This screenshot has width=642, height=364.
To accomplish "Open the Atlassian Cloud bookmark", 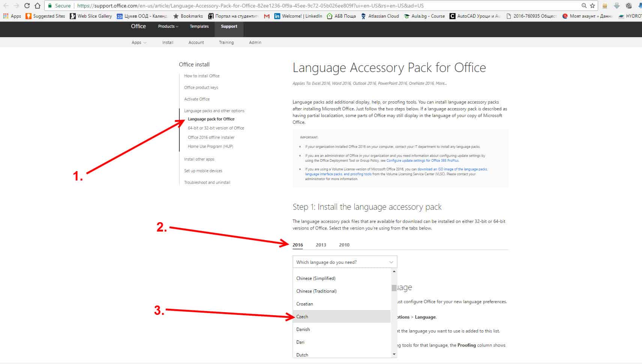I will point(380,16).
